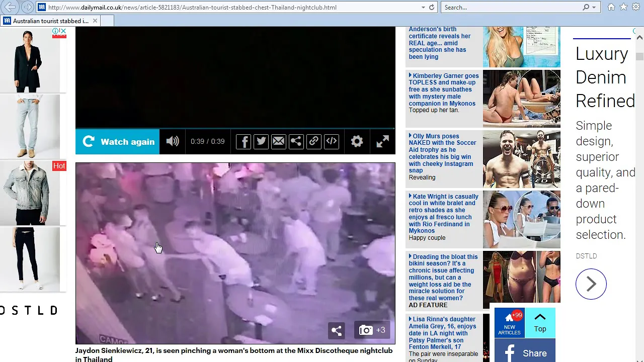644x362 pixels.
Task: Open the browser Home icon
Action: pyautogui.click(x=611, y=7)
